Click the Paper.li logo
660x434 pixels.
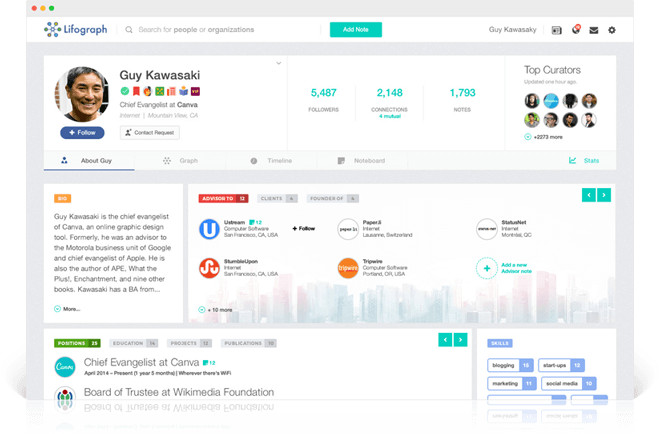[x=348, y=229]
